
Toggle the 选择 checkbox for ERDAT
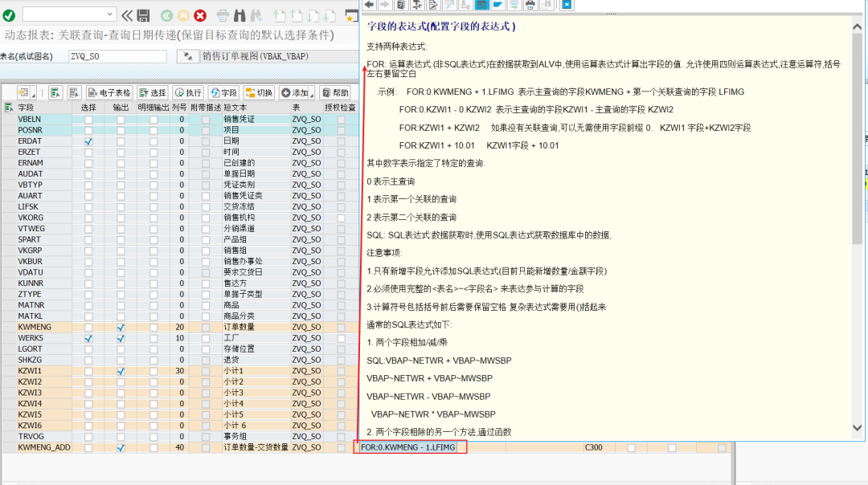pos(88,141)
